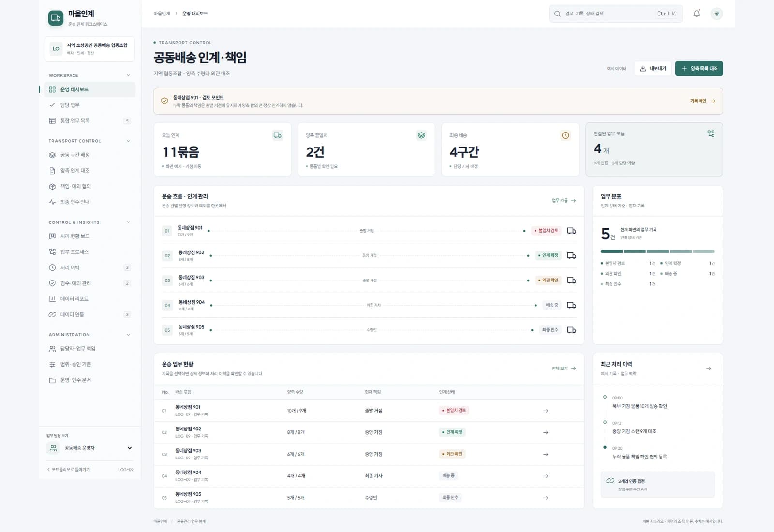The image size is (774, 532).
Task: Click layers icon in 양측 불일치 card
Action: pos(421,135)
